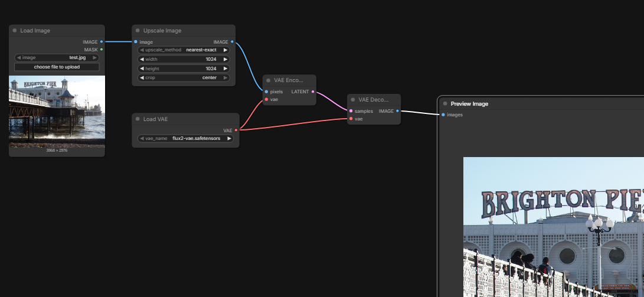Click the Load VAE node title
The image size is (644, 297).
click(x=156, y=119)
